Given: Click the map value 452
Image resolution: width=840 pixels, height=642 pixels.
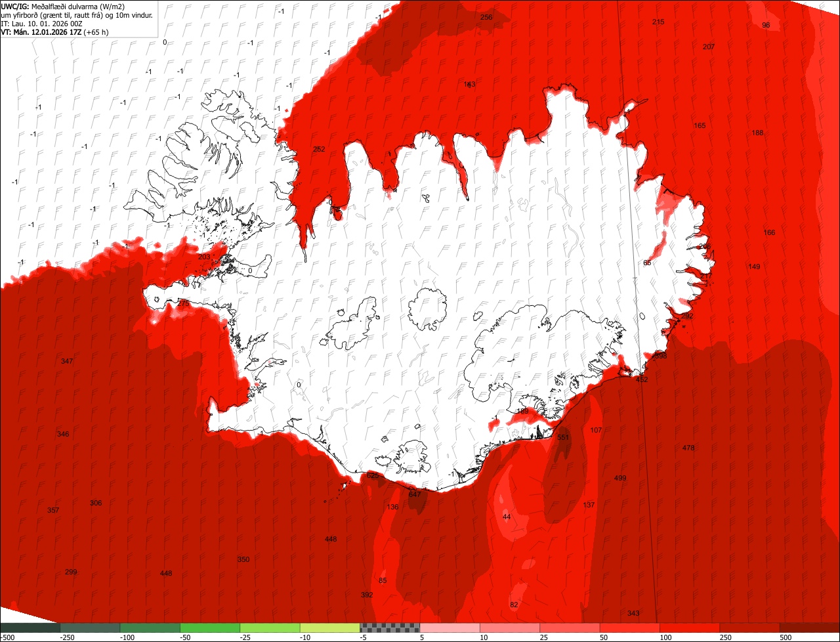Looking at the screenshot, I should point(642,379).
